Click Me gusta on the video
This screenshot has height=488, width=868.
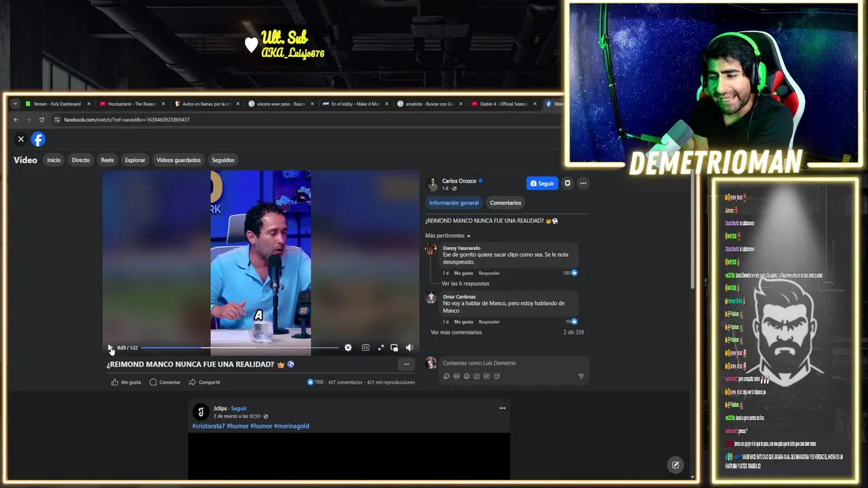coord(126,382)
